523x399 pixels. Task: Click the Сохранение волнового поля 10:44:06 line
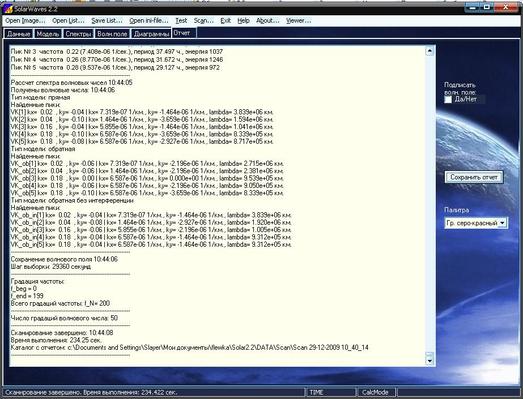click(x=64, y=259)
